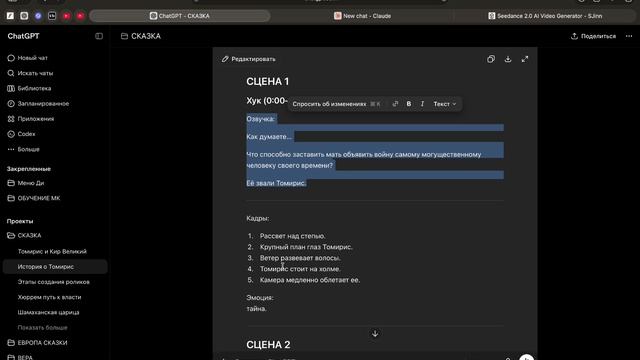This screenshot has height=360, width=640.
Task: Click text Крупный план глаз Томирис.
Action: click(x=306, y=247)
